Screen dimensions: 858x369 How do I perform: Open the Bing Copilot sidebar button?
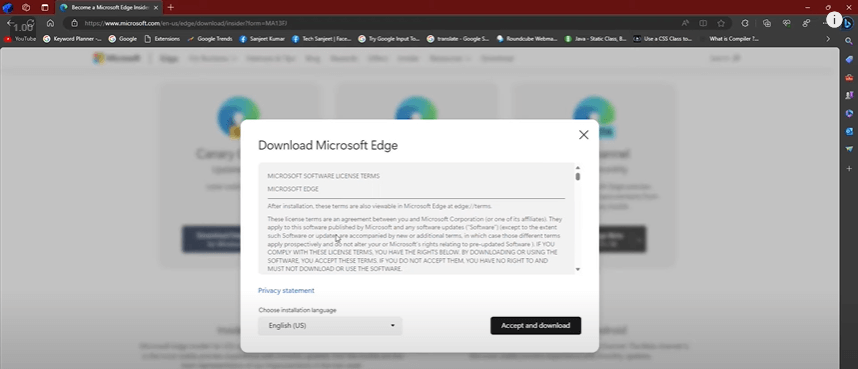point(848,23)
